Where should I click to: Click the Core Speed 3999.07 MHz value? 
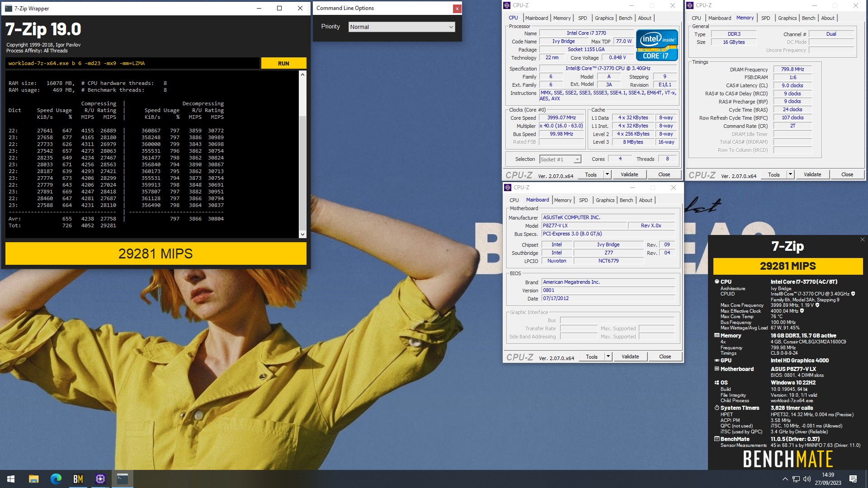tap(561, 118)
